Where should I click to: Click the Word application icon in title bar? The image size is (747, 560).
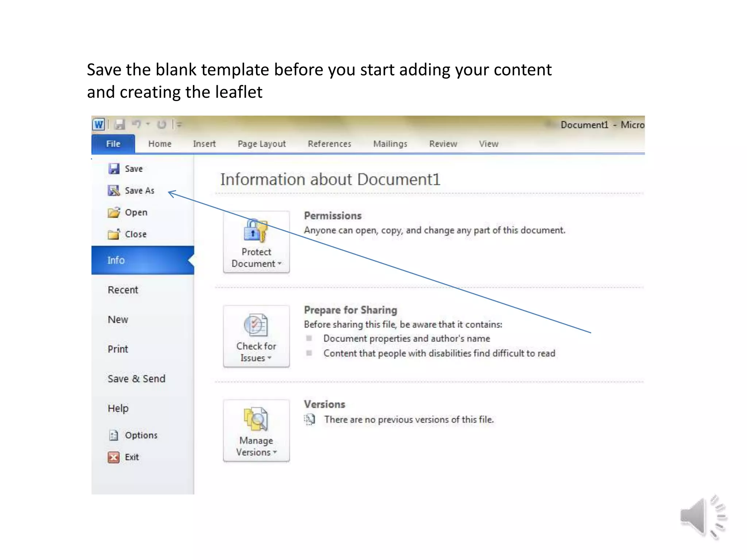pyautogui.click(x=98, y=125)
